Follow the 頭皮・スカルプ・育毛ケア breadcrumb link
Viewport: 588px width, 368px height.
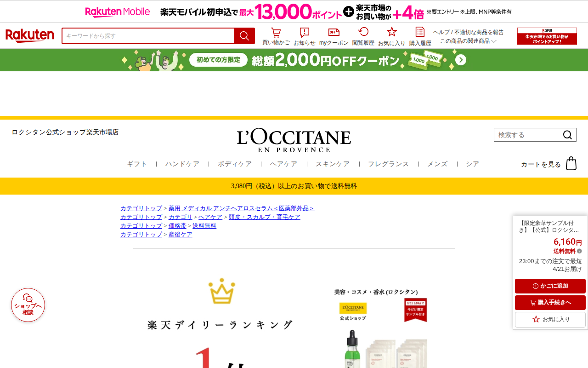(265, 217)
